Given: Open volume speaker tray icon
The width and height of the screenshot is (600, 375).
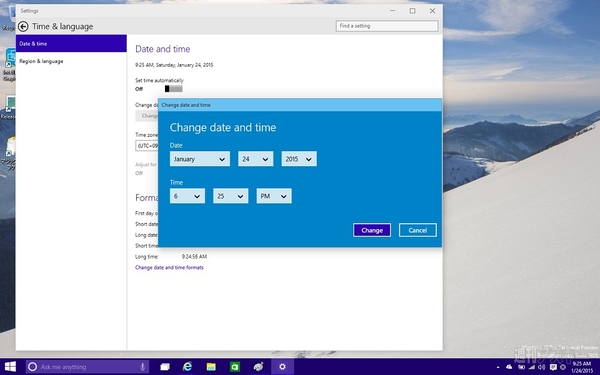Looking at the screenshot, I should coord(541,367).
